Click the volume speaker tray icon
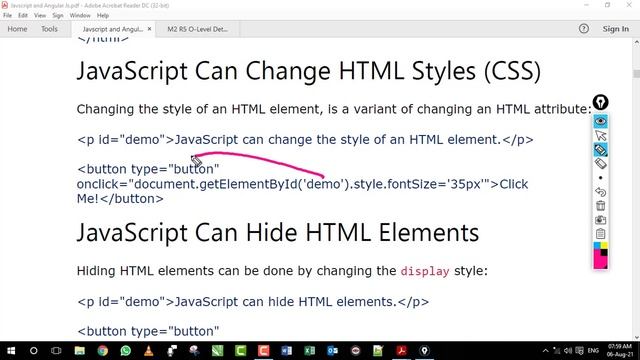The width and height of the screenshot is (640, 360). (568, 351)
